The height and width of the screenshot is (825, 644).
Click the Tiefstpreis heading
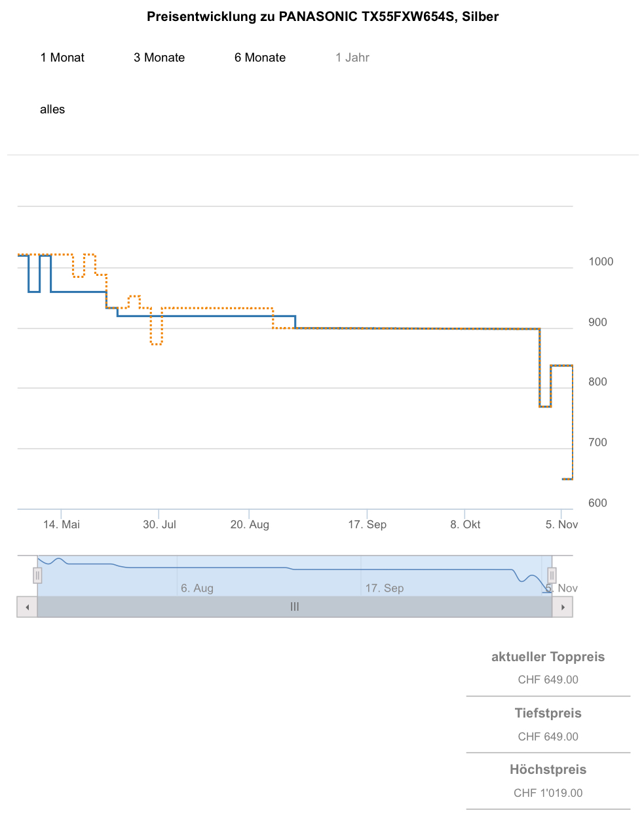[548, 714]
